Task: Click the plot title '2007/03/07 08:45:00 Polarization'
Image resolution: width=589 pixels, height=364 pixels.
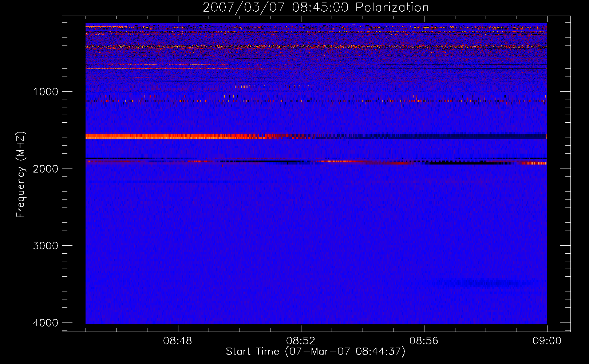Action: 316,7
